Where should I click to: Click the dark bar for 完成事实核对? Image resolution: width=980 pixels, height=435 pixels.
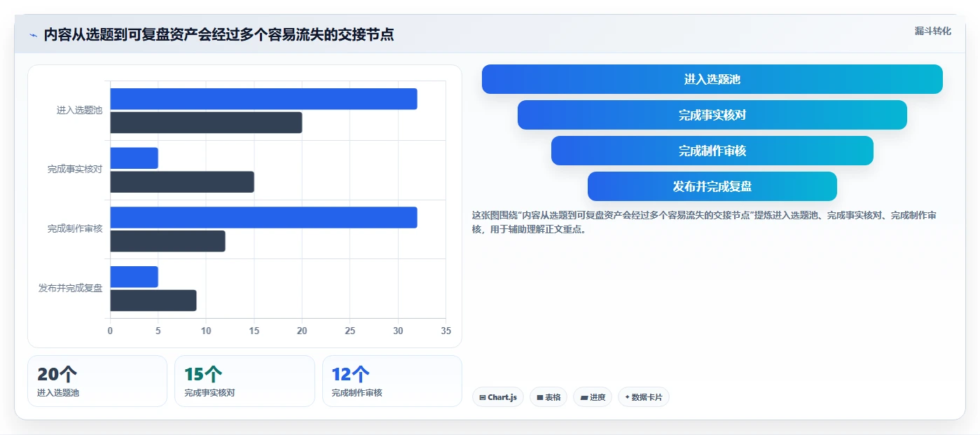click(182, 182)
